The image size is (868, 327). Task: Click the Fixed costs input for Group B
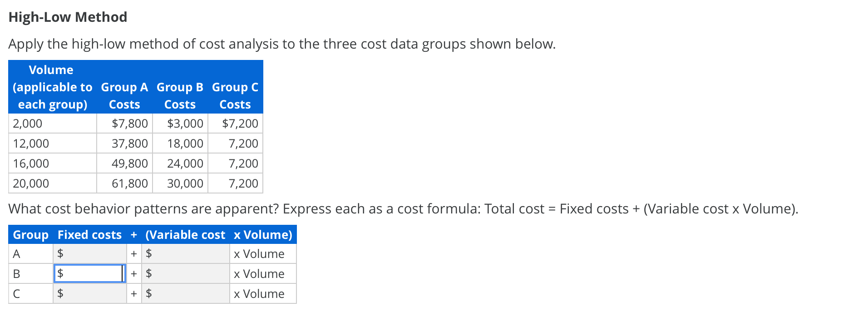pos(89,273)
